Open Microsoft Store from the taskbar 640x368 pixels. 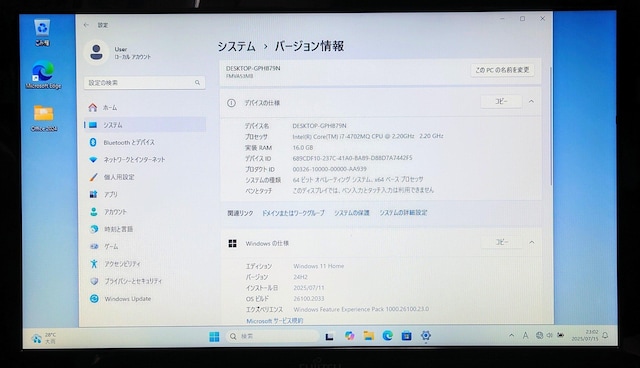coord(407,336)
